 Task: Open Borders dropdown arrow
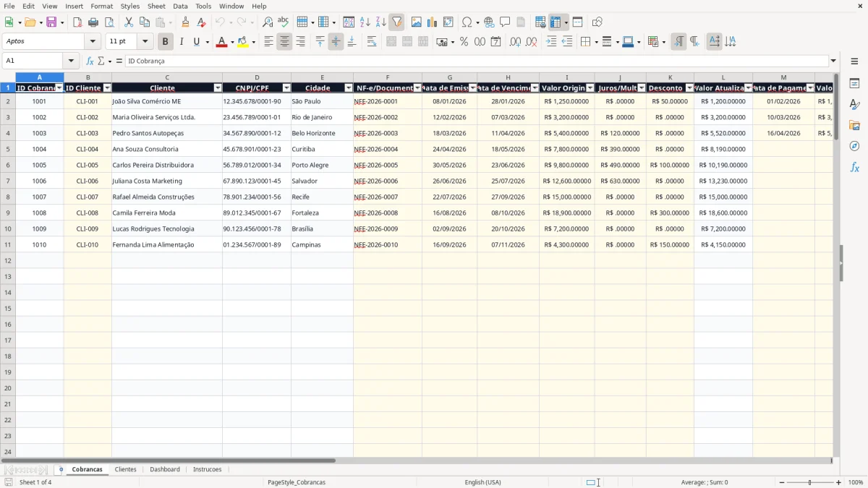(595, 42)
